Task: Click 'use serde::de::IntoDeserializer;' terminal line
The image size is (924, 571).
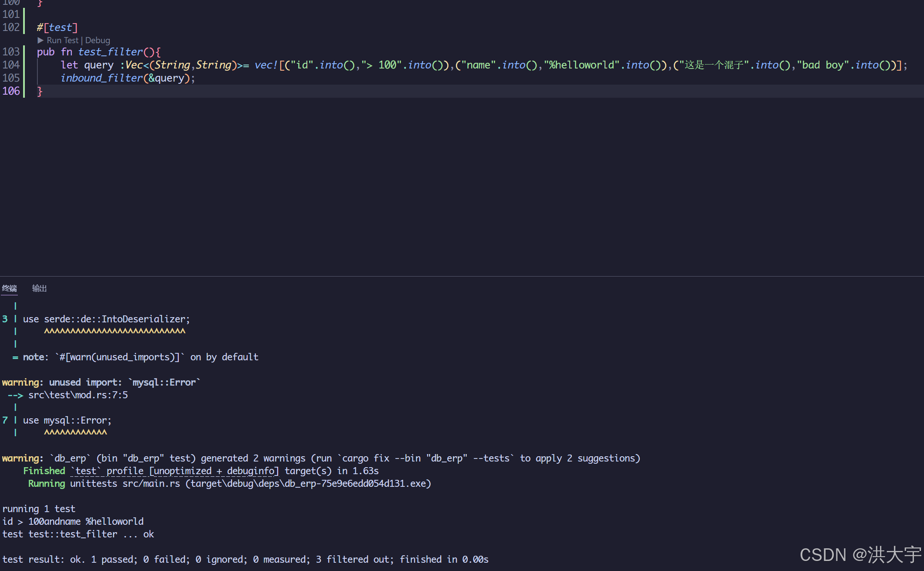Action: [106, 319]
